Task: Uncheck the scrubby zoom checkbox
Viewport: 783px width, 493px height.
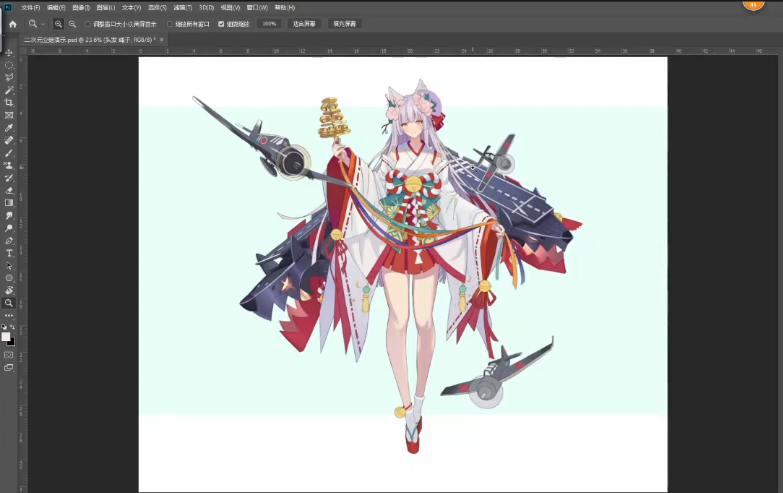Action: (x=221, y=23)
